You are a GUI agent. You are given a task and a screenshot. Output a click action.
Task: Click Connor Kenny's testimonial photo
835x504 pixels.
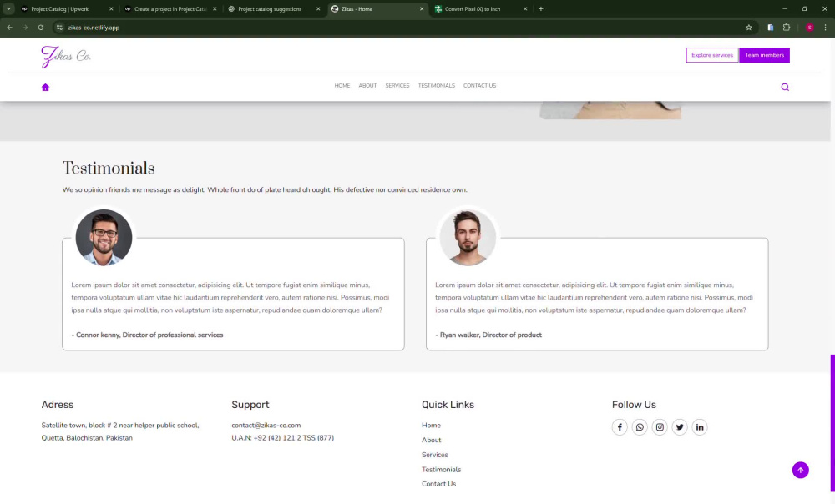coord(104,237)
